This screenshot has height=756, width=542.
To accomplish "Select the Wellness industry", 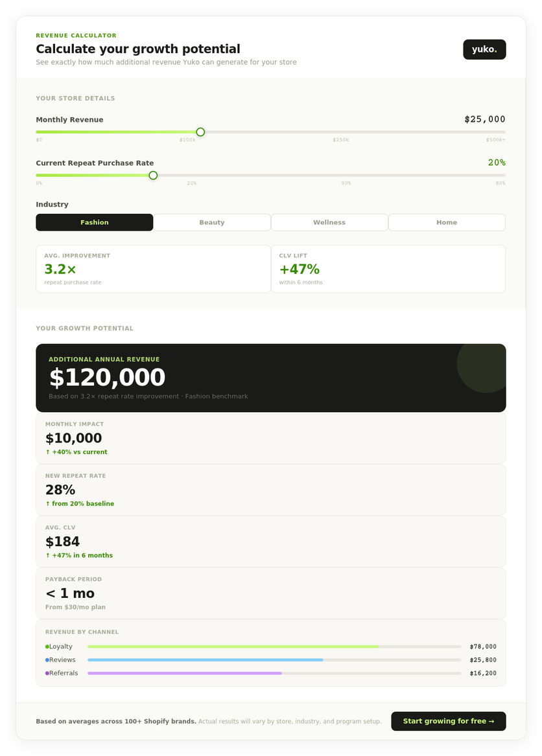I will pyautogui.click(x=329, y=222).
